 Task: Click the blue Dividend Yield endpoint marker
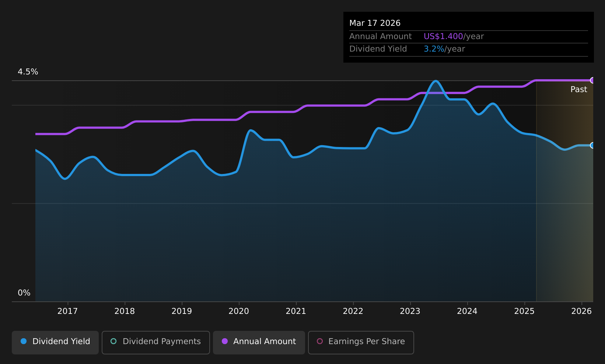coord(592,145)
